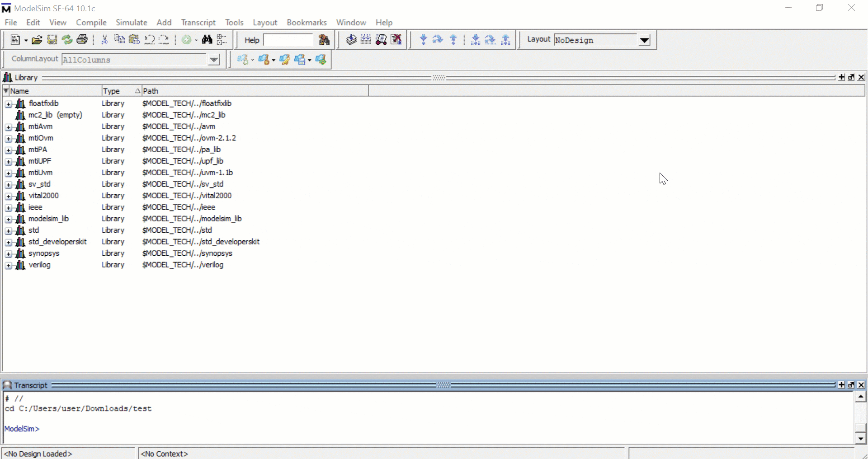Image resolution: width=868 pixels, height=459 pixels.
Task: Click the Break simulation red X icon
Action: 396,40
